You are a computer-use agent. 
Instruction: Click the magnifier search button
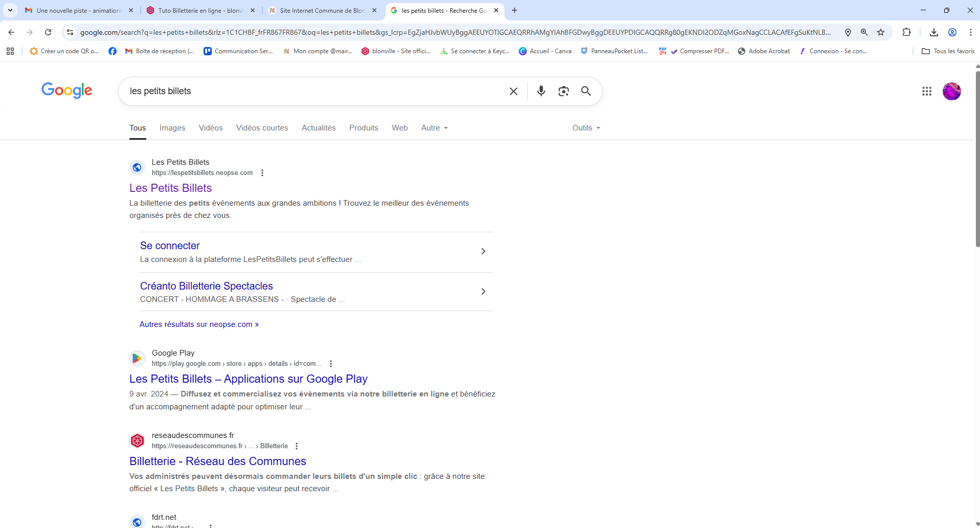pyautogui.click(x=586, y=91)
